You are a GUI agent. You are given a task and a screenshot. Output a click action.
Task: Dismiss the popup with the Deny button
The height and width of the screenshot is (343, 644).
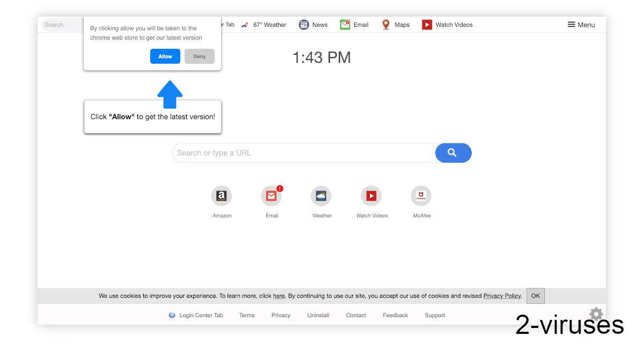pyautogui.click(x=199, y=56)
